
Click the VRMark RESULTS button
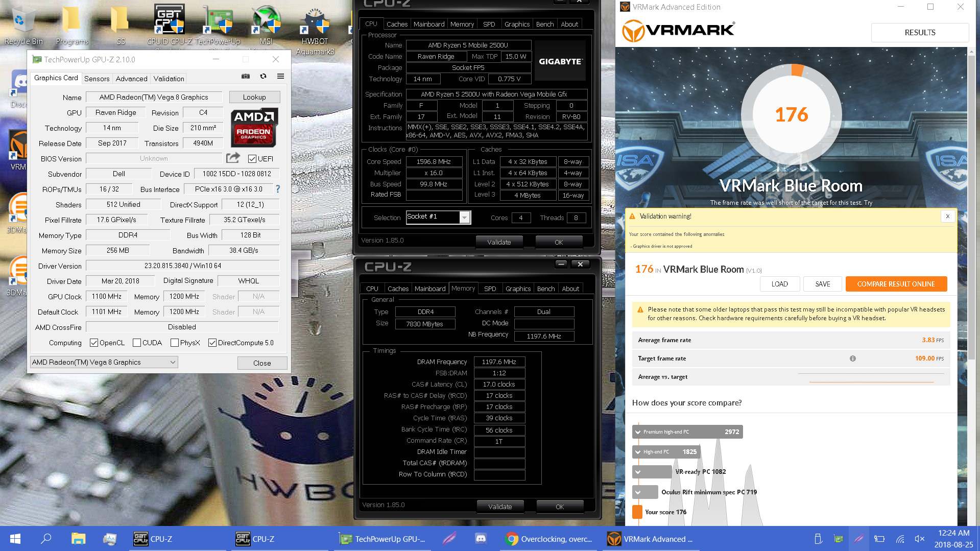(x=920, y=32)
